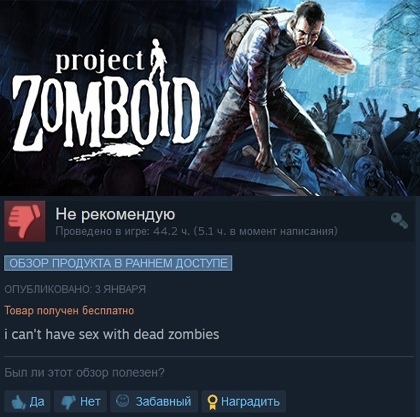This screenshot has height=417, width=420.
Task: Click the Был ли этот обзор полезен? prompt
Action: coord(84,373)
